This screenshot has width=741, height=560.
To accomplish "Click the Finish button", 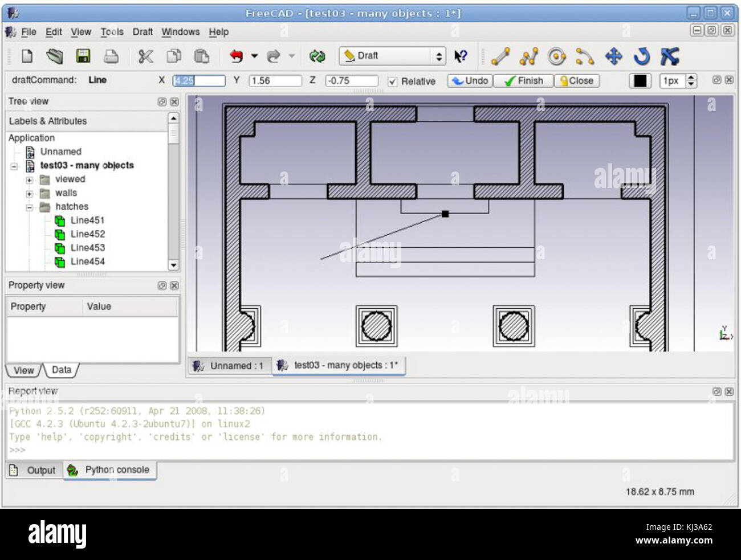I will (x=523, y=81).
